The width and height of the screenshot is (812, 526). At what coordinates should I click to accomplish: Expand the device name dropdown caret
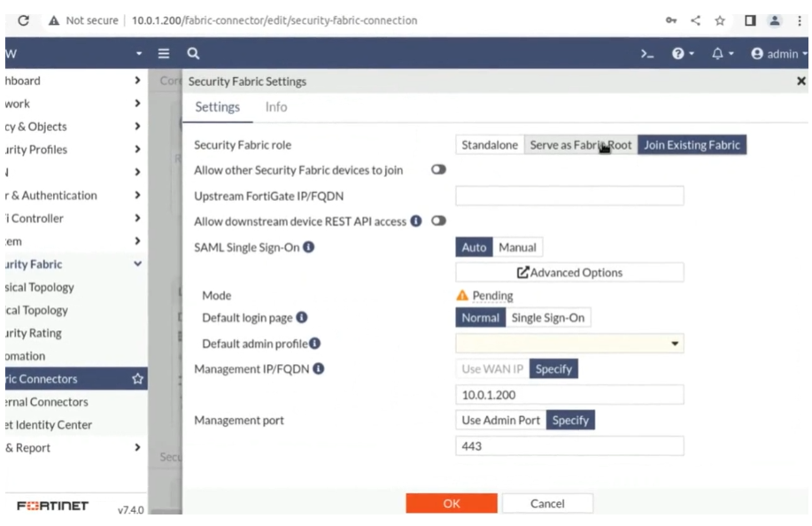pos(139,53)
